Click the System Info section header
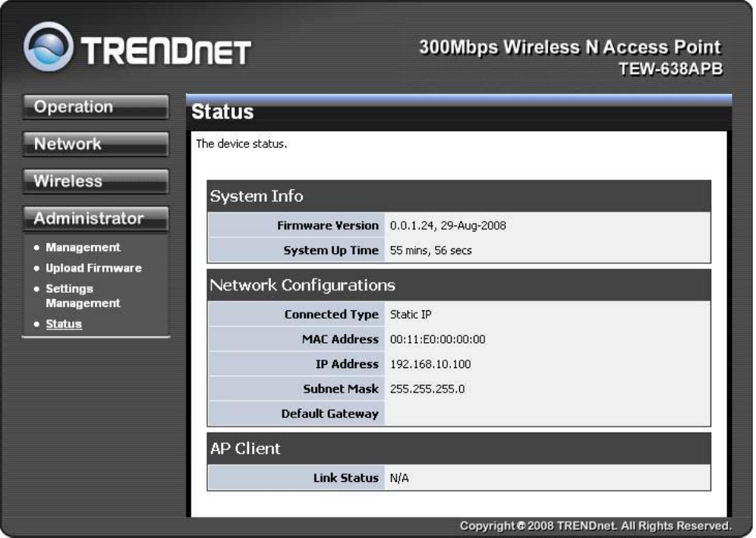 [458, 197]
